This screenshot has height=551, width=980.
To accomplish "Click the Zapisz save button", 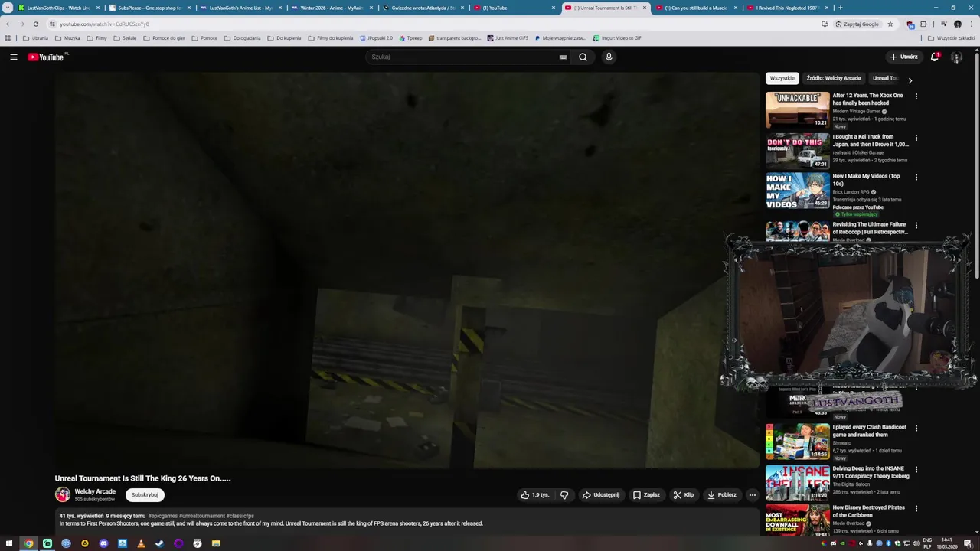I will (x=646, y=495).
